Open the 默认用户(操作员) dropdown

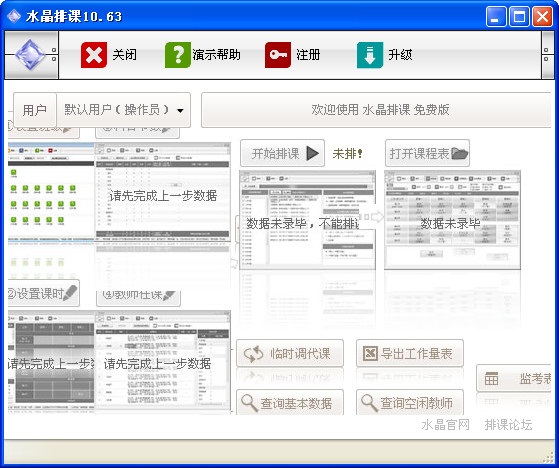[x=123, y=110]
